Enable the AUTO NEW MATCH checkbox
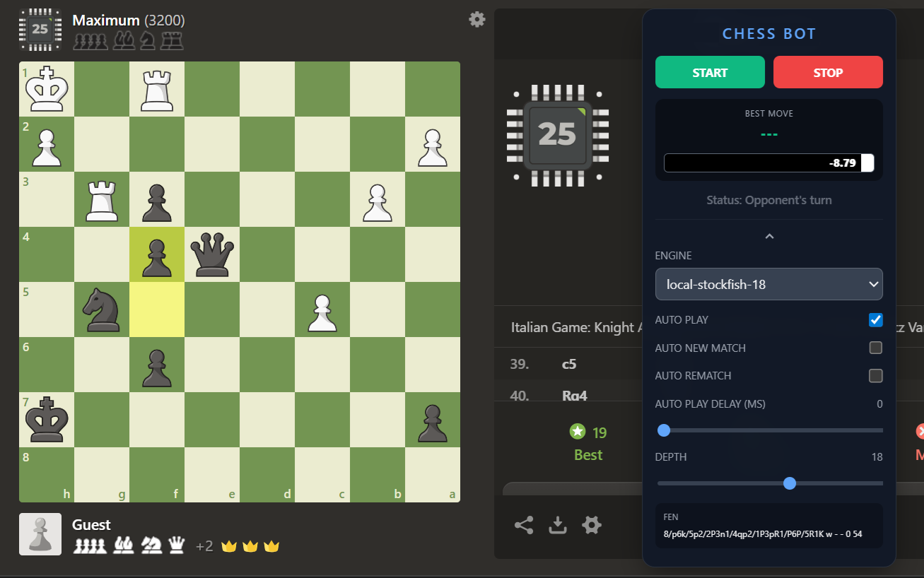Image resolution: width=924 pixels, height=578 pixels. 876,348
